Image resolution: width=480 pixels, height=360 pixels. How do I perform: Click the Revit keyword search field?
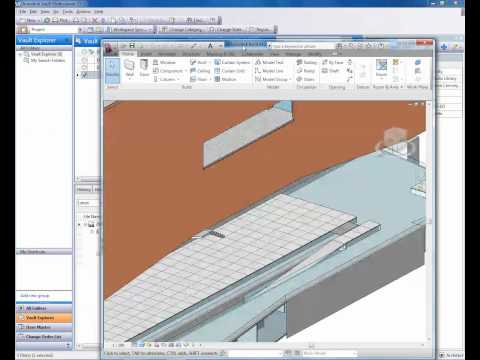(302, 46)
